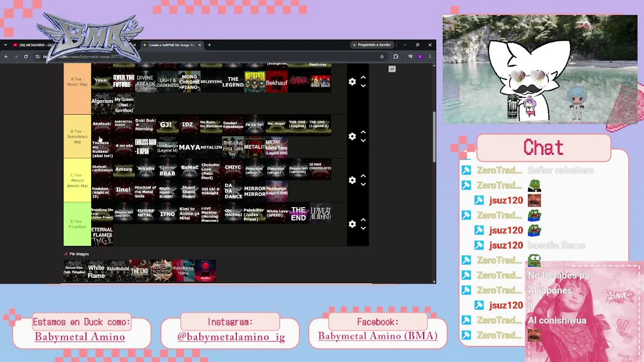Select the GIMME CHOCOLATE!! tile
The width and height of the screenshot is (644, 362).
tap(320, 169)
